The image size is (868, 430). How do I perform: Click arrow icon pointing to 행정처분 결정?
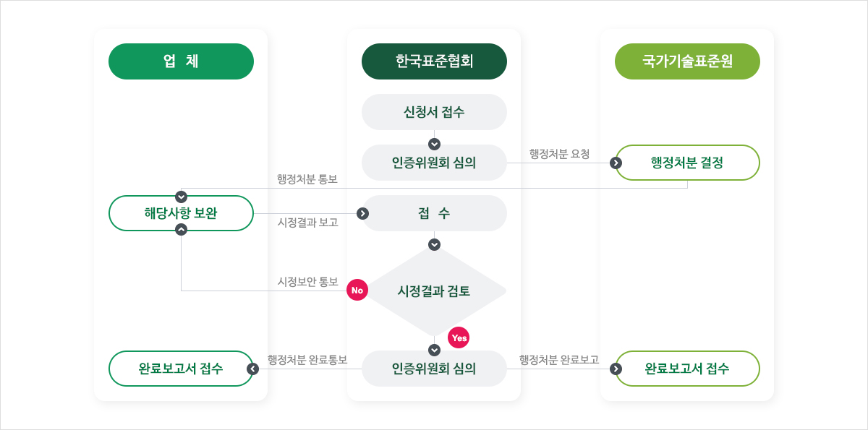point(616,163)
